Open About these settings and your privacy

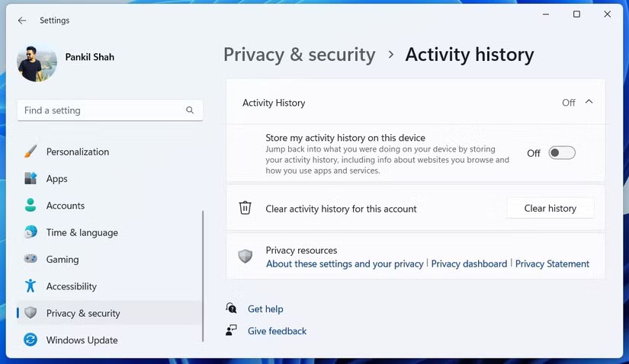[x=345, y=263]
